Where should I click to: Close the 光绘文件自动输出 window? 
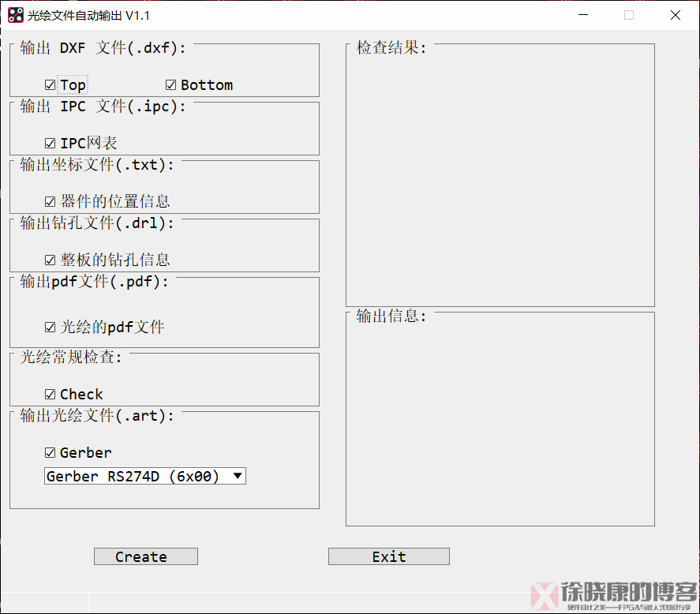(676, 15)
